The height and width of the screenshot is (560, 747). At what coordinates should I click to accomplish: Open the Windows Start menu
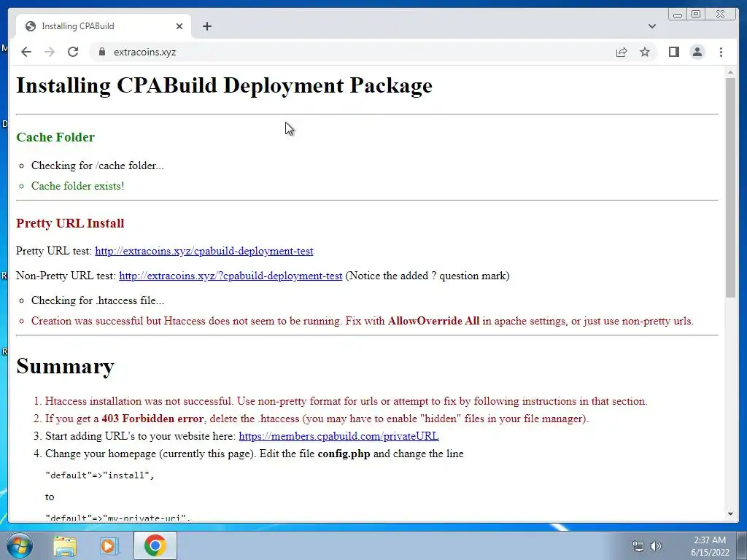(x=19, y=545)
